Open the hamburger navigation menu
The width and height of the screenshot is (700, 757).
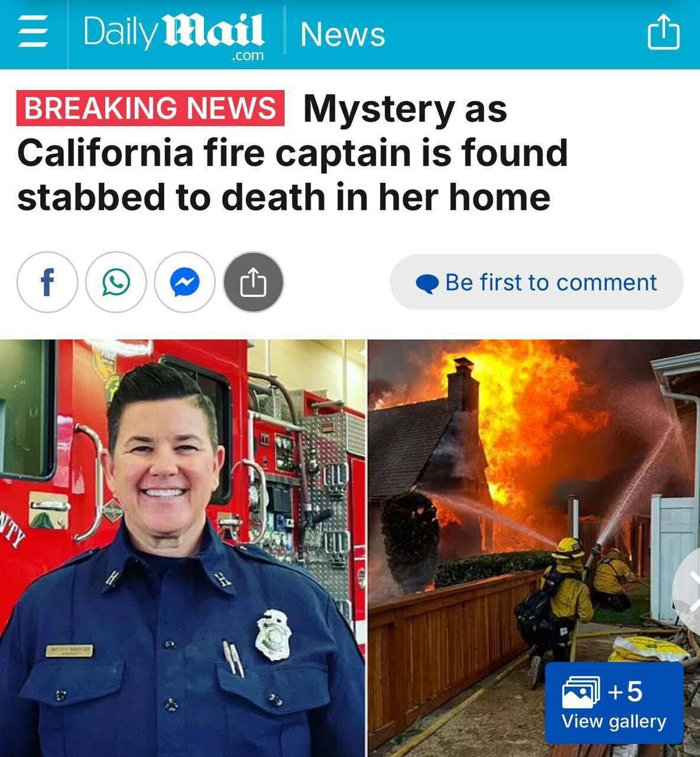(33, 32)
